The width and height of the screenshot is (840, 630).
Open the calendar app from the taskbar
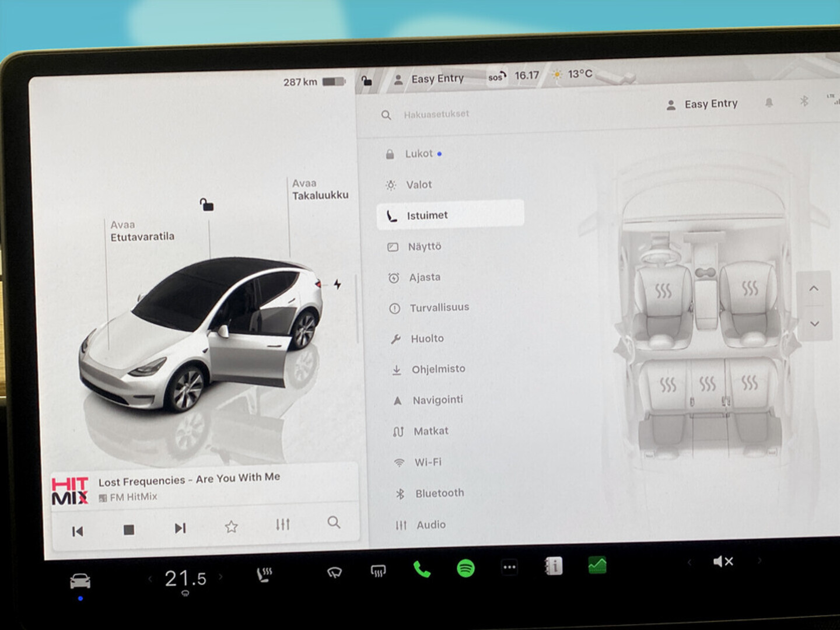pyautogui.click(x=553, y=565)
